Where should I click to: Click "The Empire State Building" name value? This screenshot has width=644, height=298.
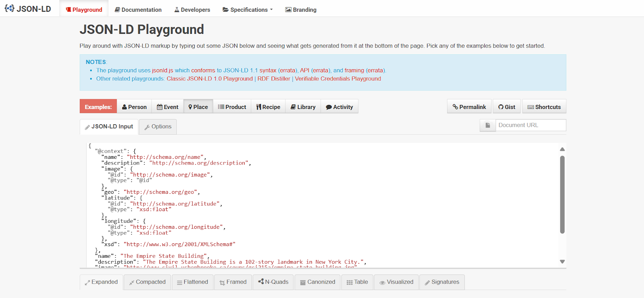click(x=164, y=256)
